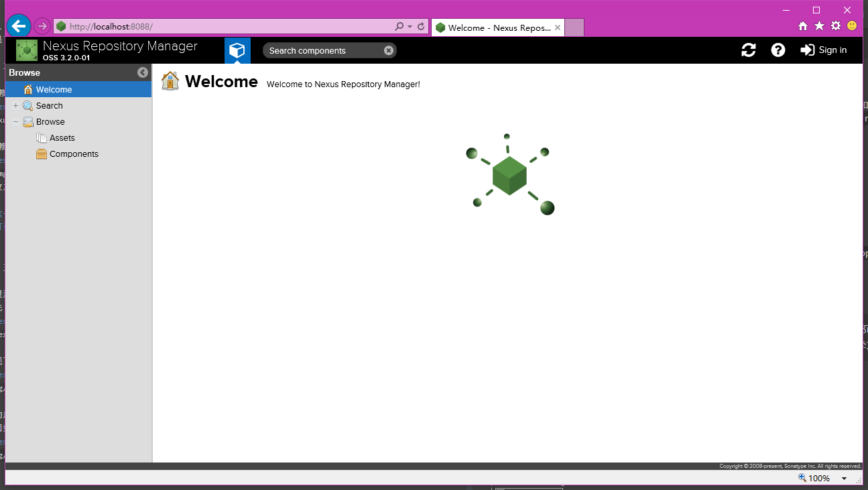The height and width of the screenshot is (490, 868).
Task: Maximize the browser window
Action: coord(816,9)
